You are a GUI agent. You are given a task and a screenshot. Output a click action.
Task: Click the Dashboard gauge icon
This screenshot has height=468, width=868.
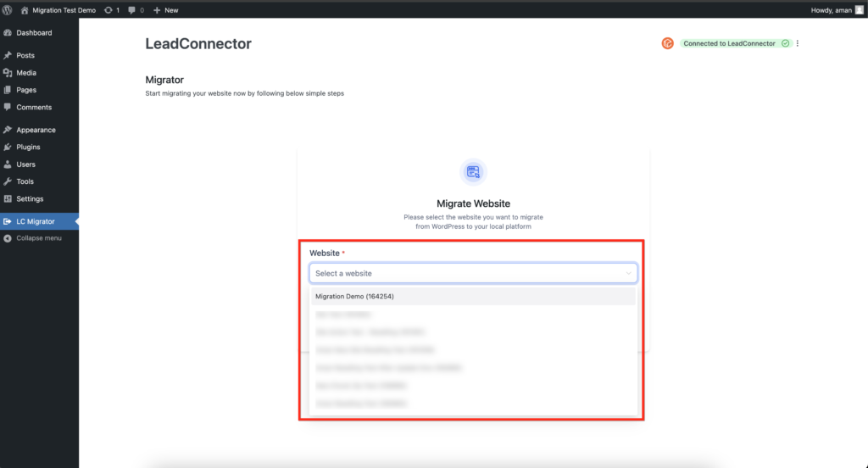coord(7,33)
